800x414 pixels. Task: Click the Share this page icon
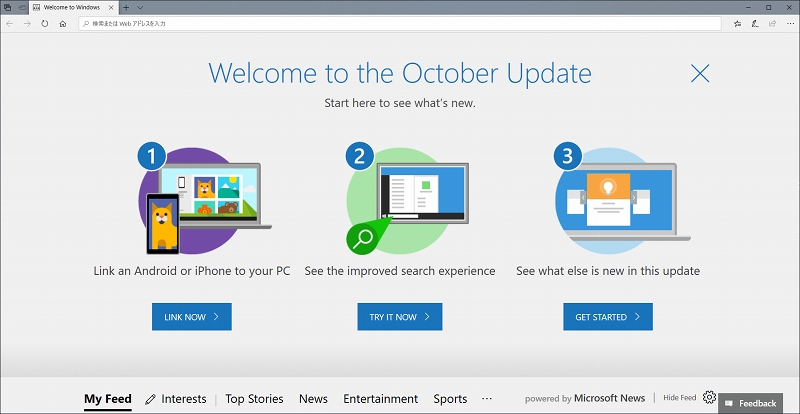[x=772, y=23]
